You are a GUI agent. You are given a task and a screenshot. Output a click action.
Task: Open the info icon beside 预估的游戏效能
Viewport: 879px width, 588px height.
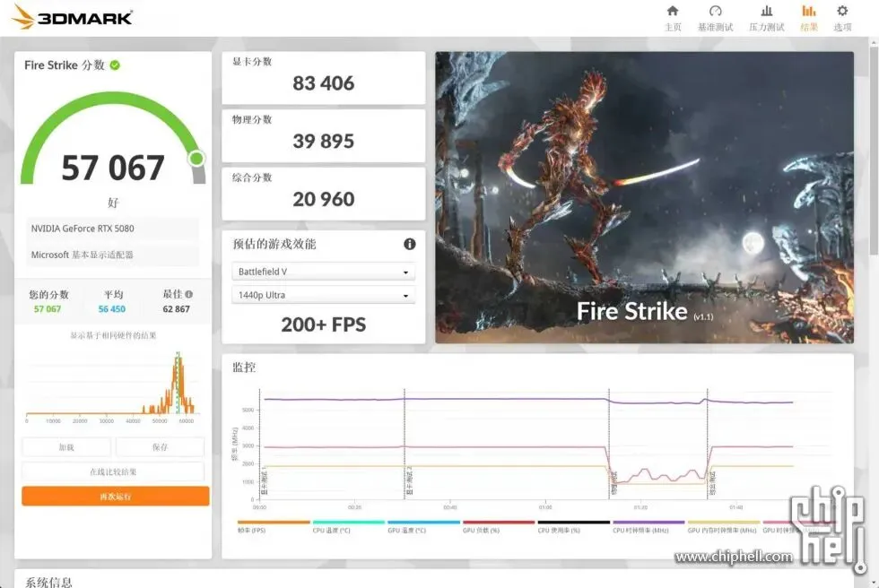(410, 244)
